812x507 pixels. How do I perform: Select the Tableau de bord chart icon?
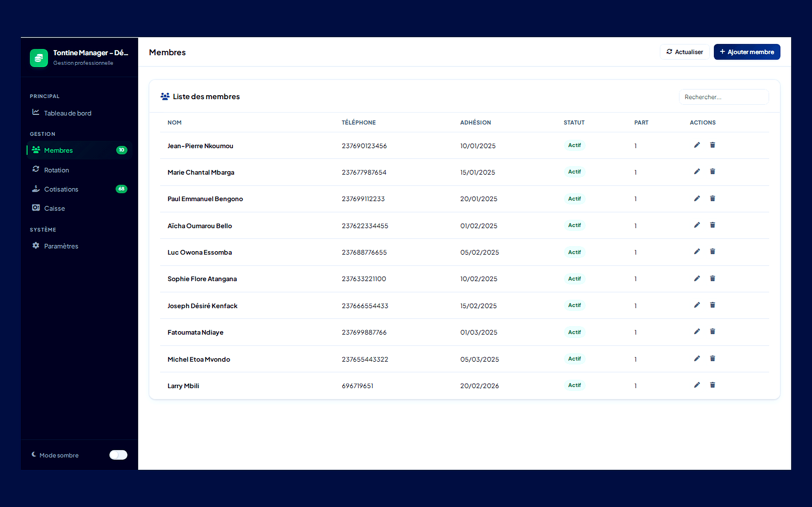coord(36,113)
